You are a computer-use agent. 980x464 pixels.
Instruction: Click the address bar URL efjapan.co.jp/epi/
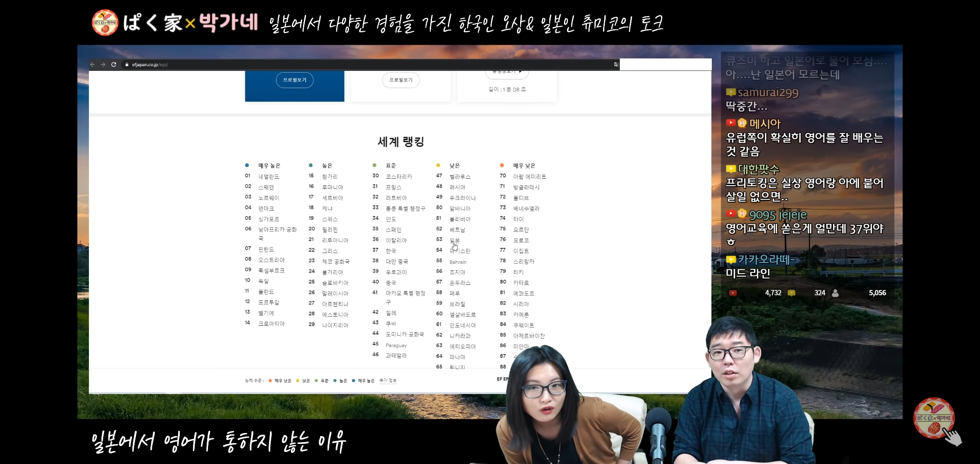tap(150, 64)
